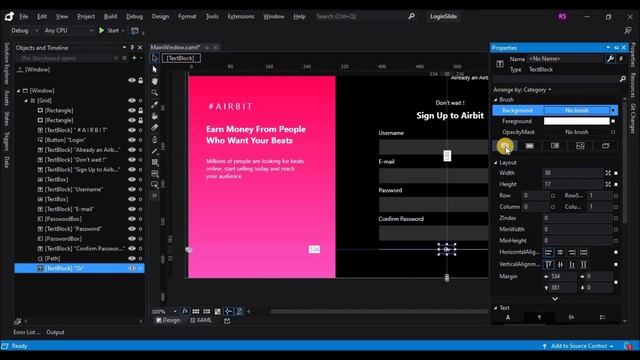This screenshot has height=360, width=640.
Task: Set vertical alignment to center
Action: [x=560, y=264]
